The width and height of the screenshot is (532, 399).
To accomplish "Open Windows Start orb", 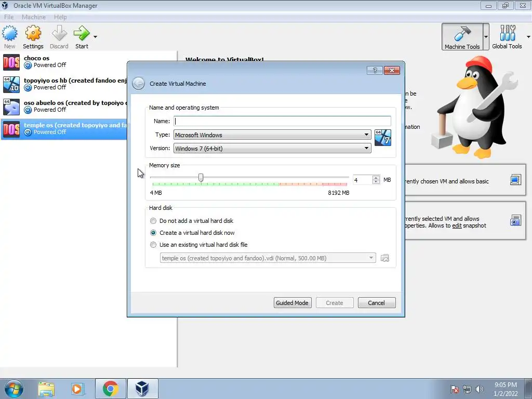I will point(14,389).
